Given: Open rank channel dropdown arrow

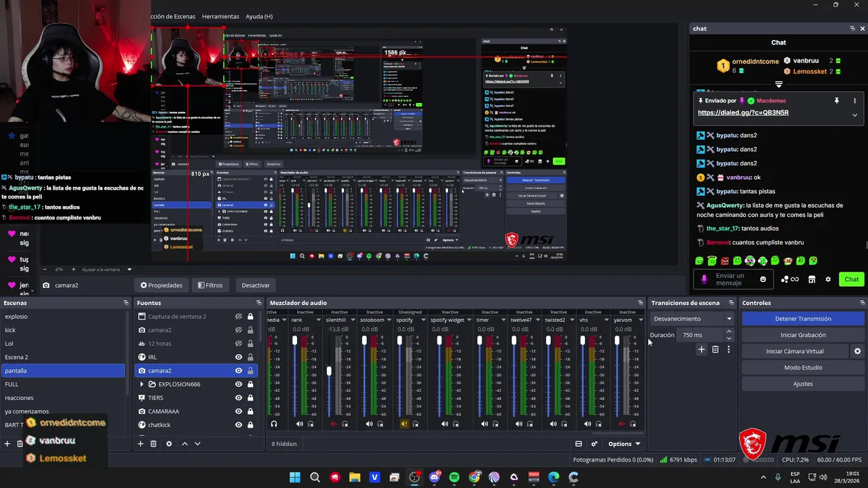Looking at the screenshot, I should (318, 320).
